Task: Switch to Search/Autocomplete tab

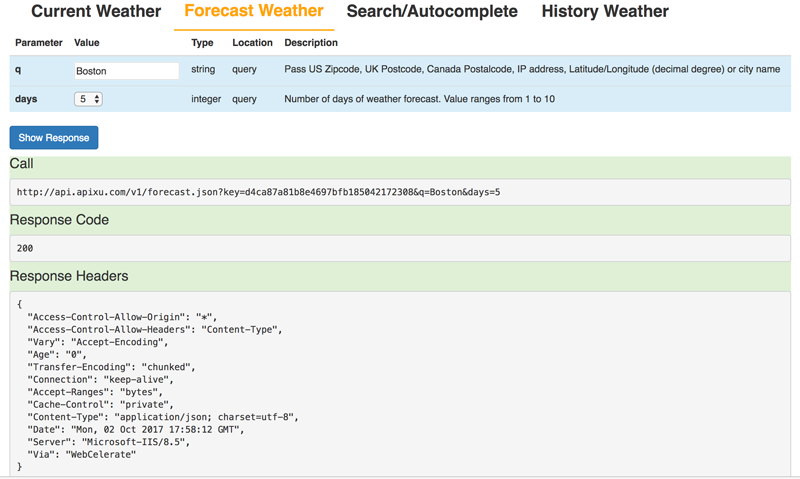Action: (x=432, y=11)
